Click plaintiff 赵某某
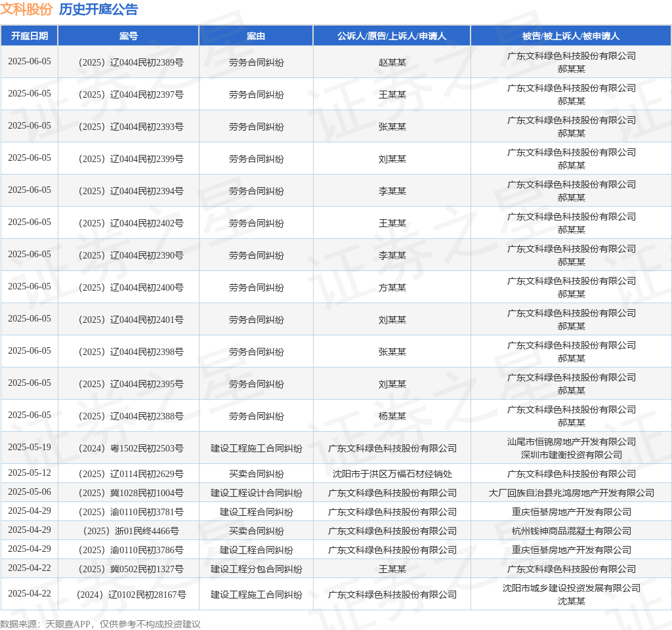Viewport: 672px width, 630px height. pyautogui.click(x=392, y=62)
